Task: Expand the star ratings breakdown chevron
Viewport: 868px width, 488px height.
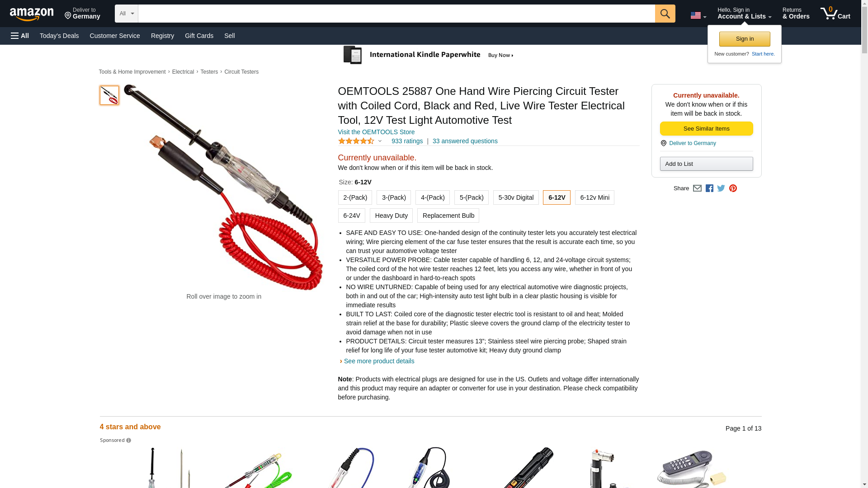Action: point(380,141)
